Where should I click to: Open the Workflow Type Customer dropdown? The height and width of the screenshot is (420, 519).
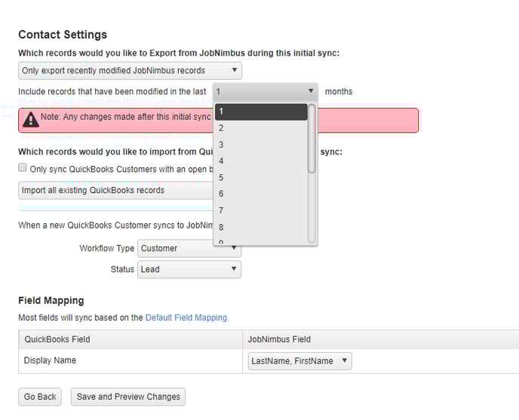(x=189, y=248)
